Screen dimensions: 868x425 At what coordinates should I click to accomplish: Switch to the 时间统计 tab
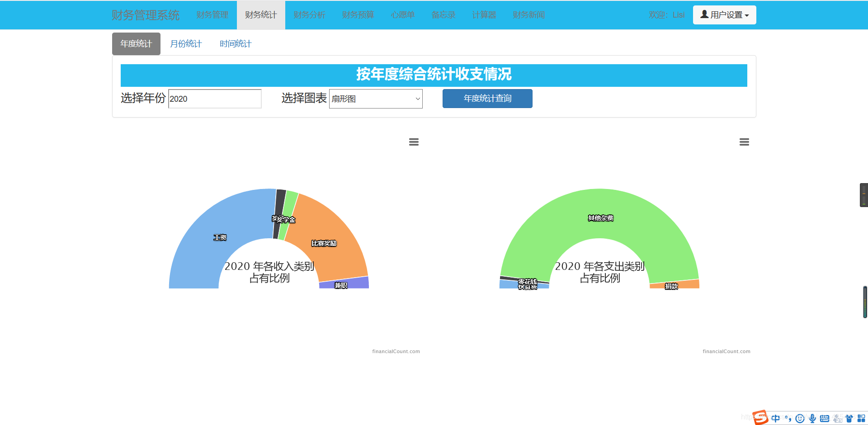pyautogui.click(x=235, y=43)
